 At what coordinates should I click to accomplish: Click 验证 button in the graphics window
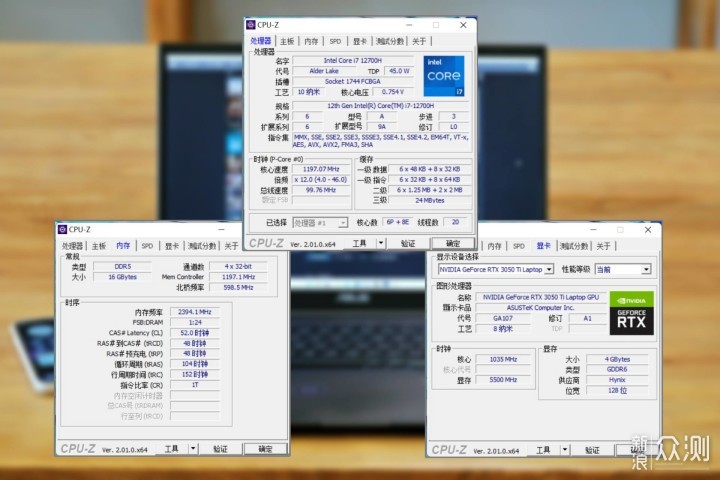[592, 450]
